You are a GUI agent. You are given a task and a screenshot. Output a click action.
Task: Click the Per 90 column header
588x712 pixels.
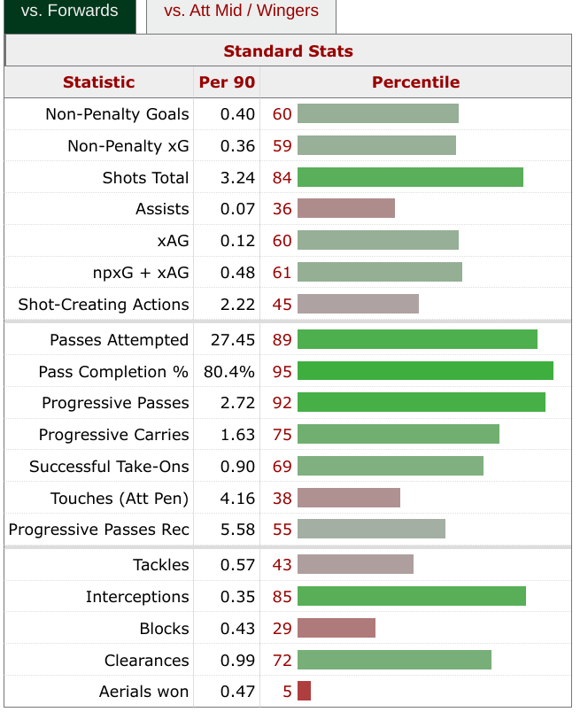(x=226, y=82)
